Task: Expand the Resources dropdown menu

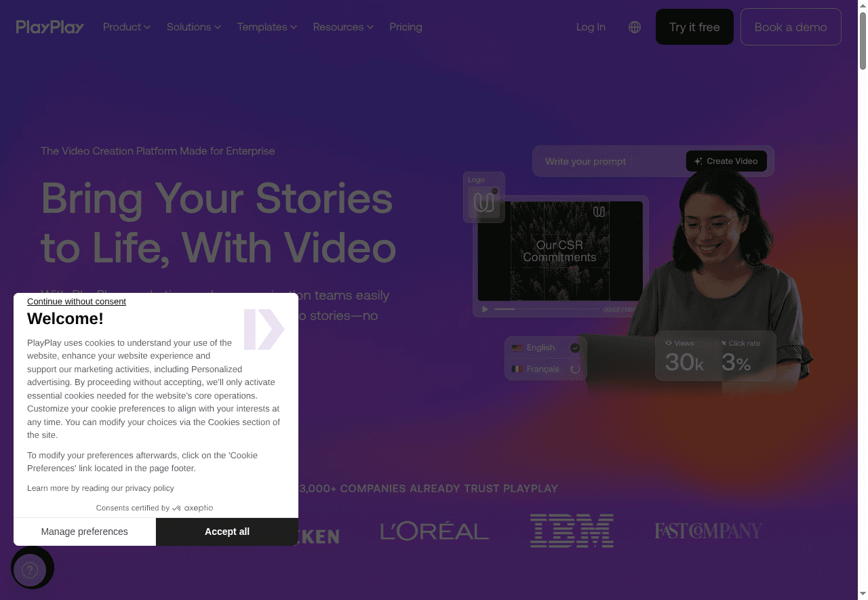Action: (342, 27)
